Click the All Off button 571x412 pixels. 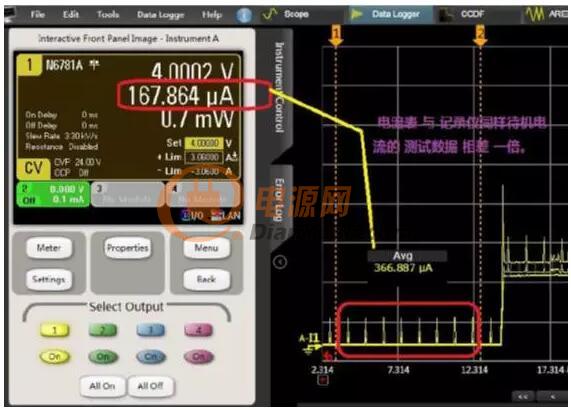(x=151, y=386)
